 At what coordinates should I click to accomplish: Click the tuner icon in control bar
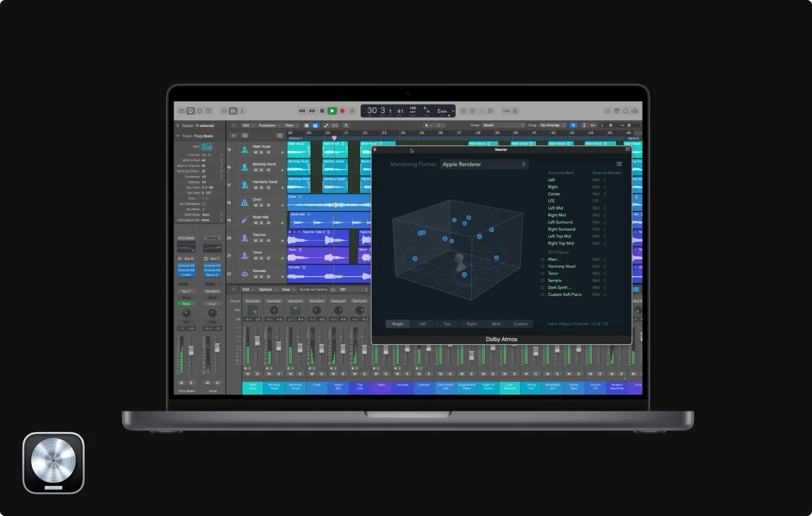(x=481, y=111)
